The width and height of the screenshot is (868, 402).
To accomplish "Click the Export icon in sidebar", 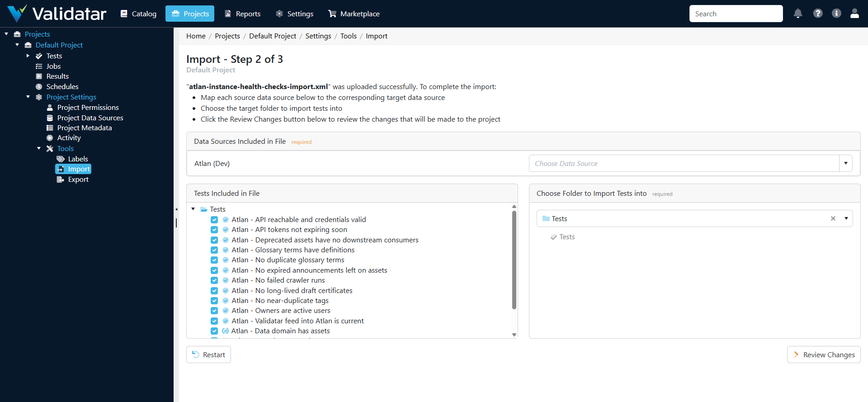I will [x=61, y=180].
